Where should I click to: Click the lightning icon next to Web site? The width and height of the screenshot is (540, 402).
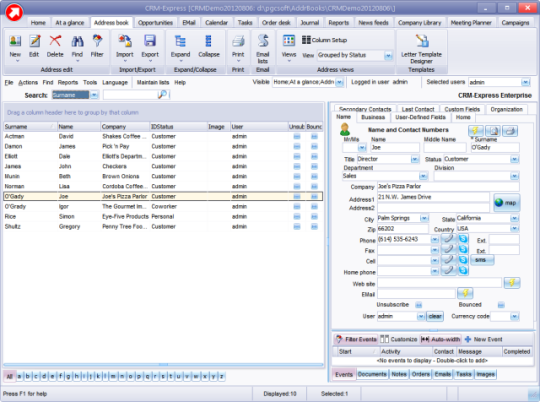pyautogui.click(x=512, y=283)
